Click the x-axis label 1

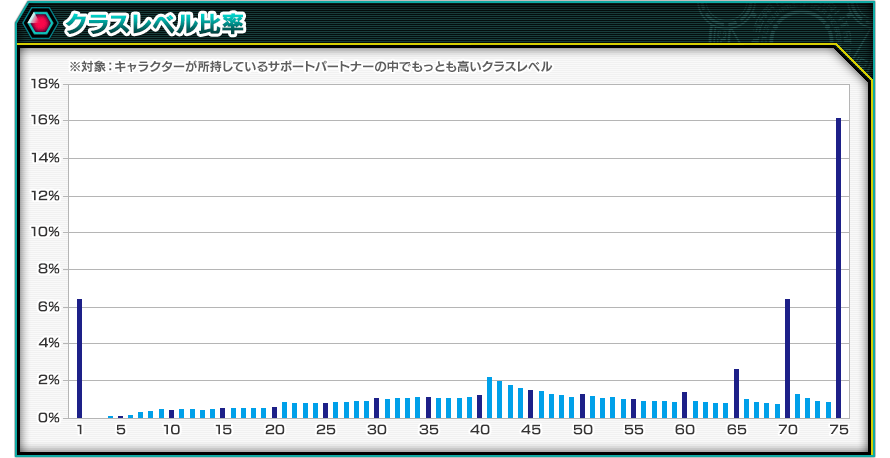[79, 430]
